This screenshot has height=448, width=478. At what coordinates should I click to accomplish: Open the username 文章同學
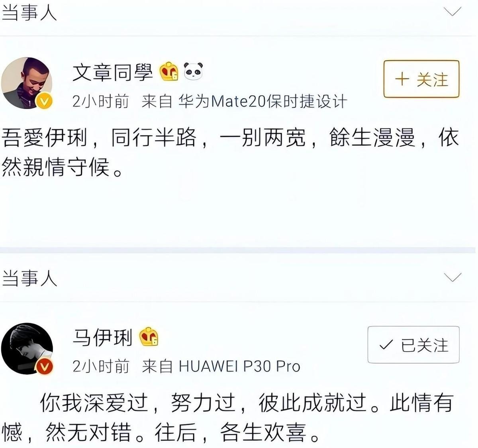113,73
